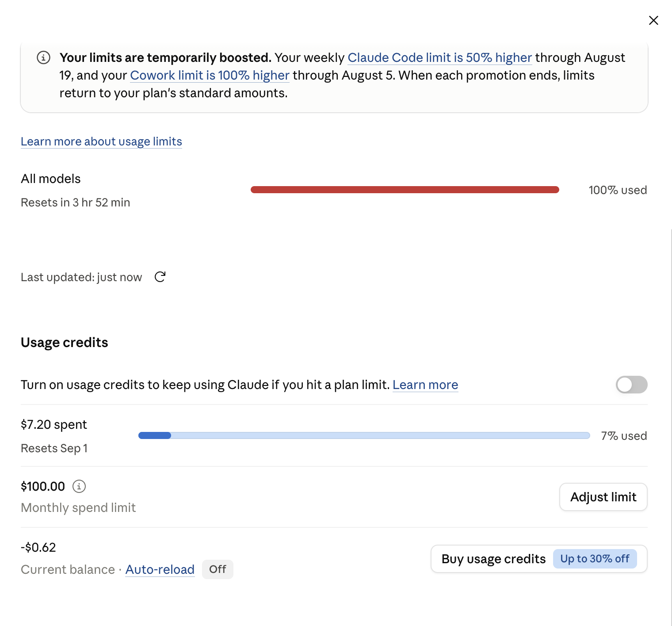Refresh the last updated usage data

[x=160, y=277]
